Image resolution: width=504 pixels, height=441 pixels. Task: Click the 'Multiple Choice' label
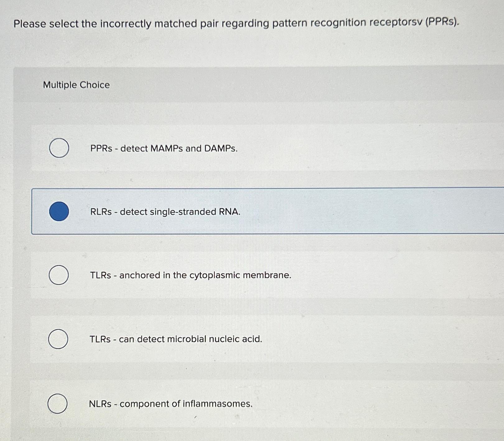tap(76, 85)
